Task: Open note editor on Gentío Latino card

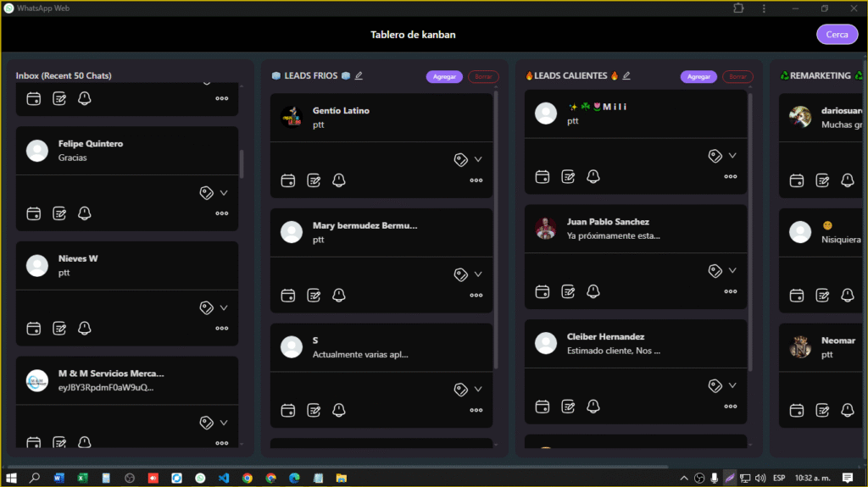Action: (x=314, y=180)
